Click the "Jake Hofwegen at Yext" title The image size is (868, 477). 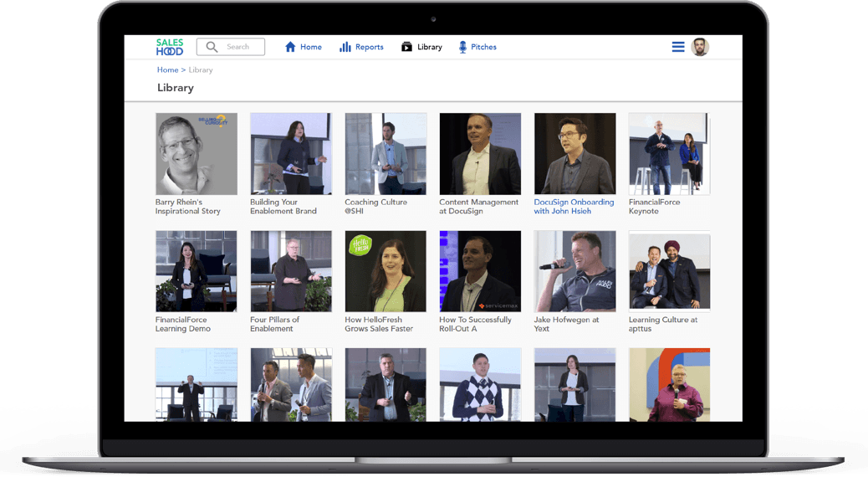click(x=567, y=324)
